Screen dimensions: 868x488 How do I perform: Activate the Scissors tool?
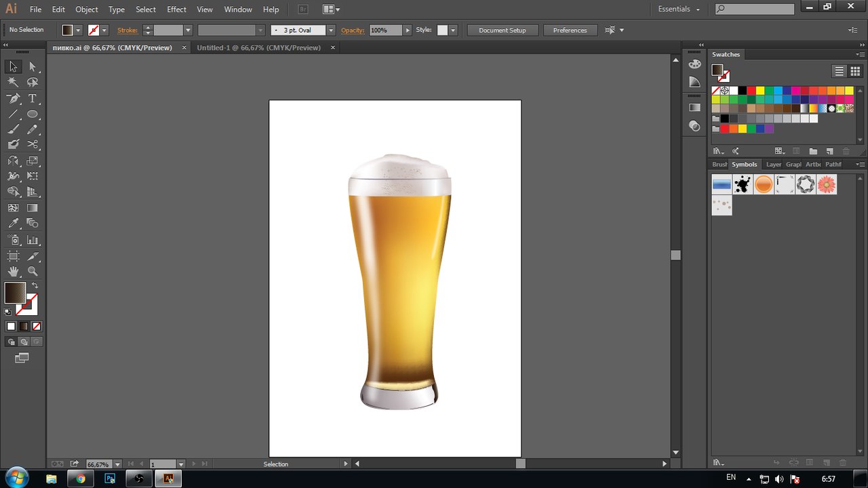(x=32, y=144)
